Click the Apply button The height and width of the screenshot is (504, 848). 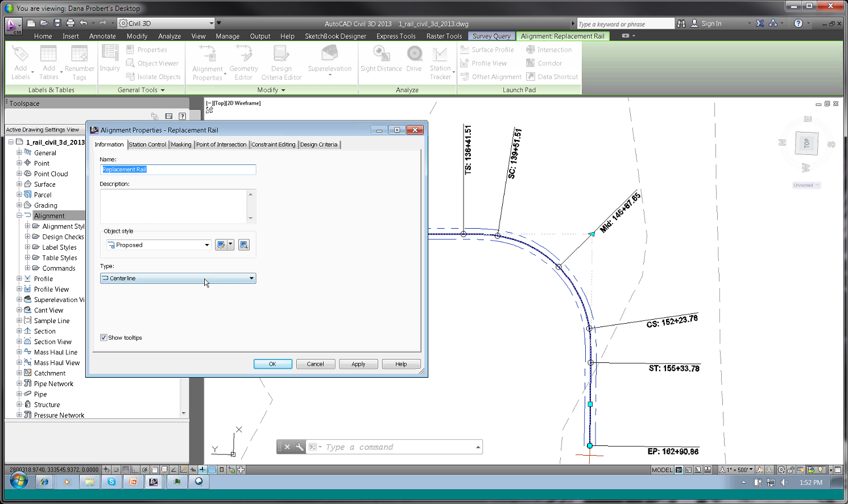358,364
